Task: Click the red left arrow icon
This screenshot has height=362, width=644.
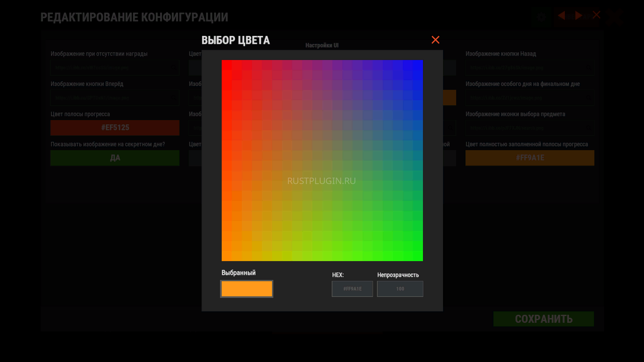Action: point(561,15)
